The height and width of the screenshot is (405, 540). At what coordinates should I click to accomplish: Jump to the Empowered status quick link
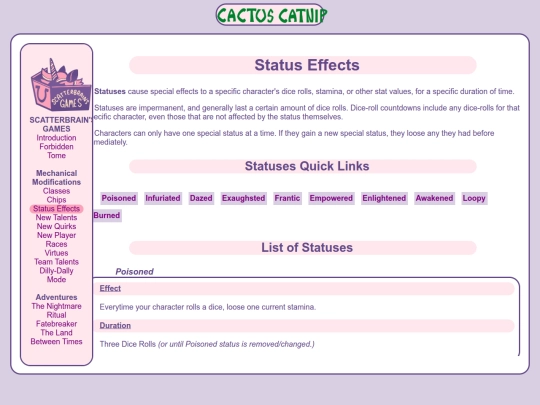[331, 198]
